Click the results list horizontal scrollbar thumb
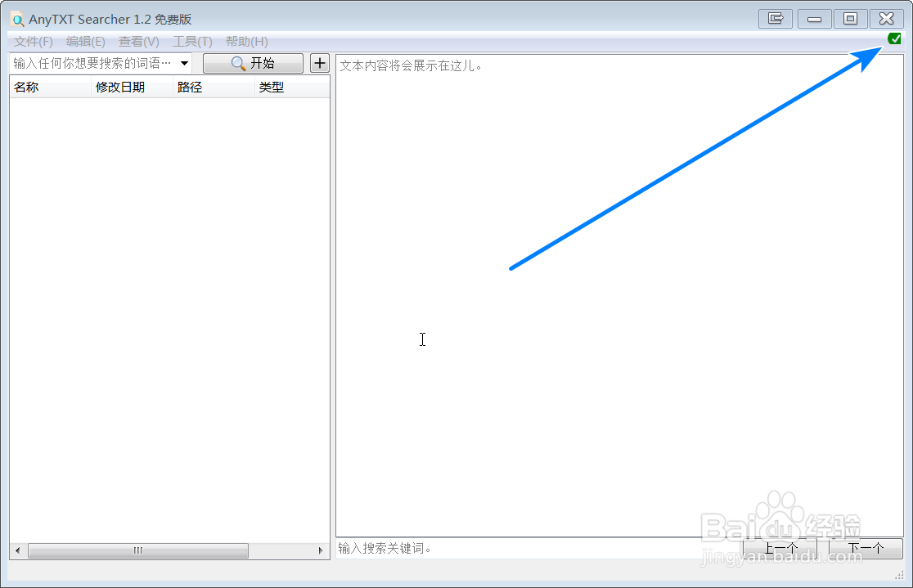Screen dimensions: 913x588 138,550
